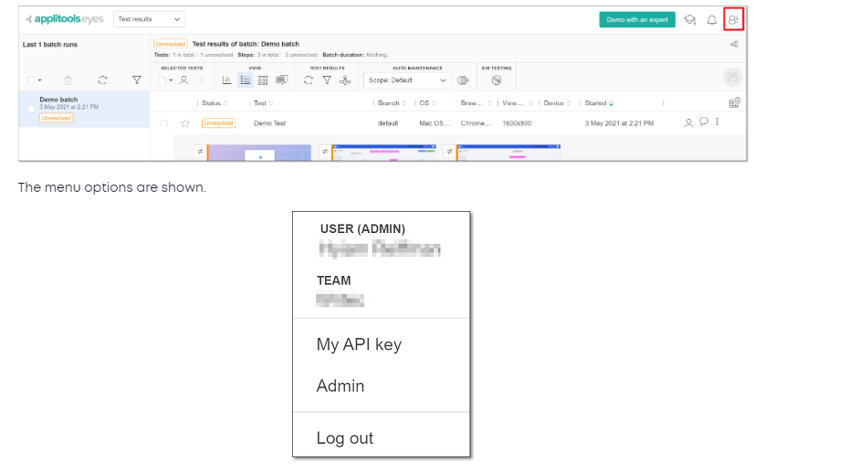Click Unresolved badge in Demo Test row

[x=218, y=123]
